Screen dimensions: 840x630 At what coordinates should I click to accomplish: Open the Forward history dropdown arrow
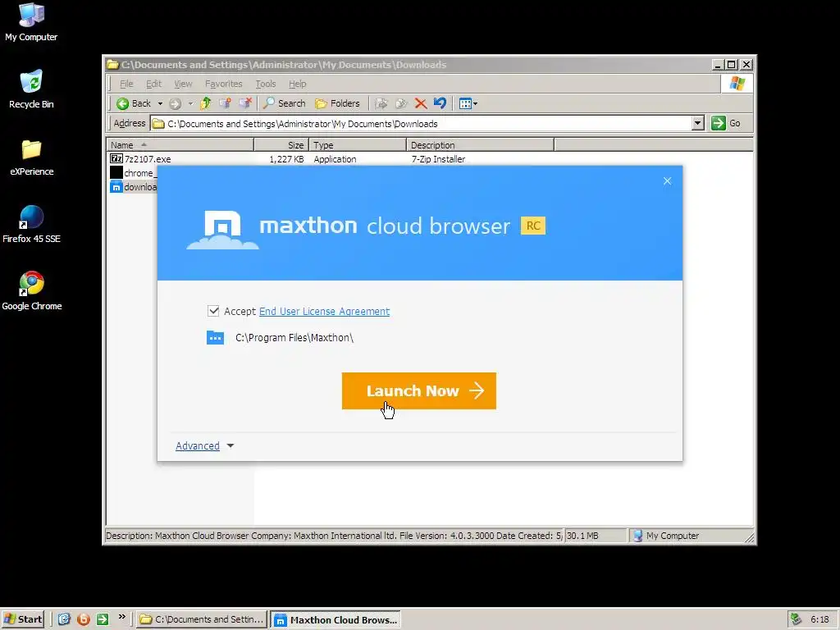pyautogui.click(x=190, y=103)
